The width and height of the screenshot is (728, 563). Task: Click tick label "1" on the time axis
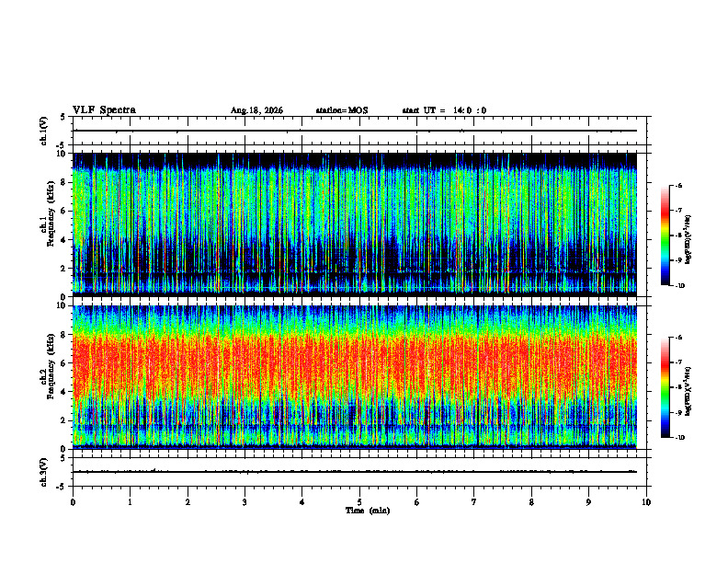131,502
